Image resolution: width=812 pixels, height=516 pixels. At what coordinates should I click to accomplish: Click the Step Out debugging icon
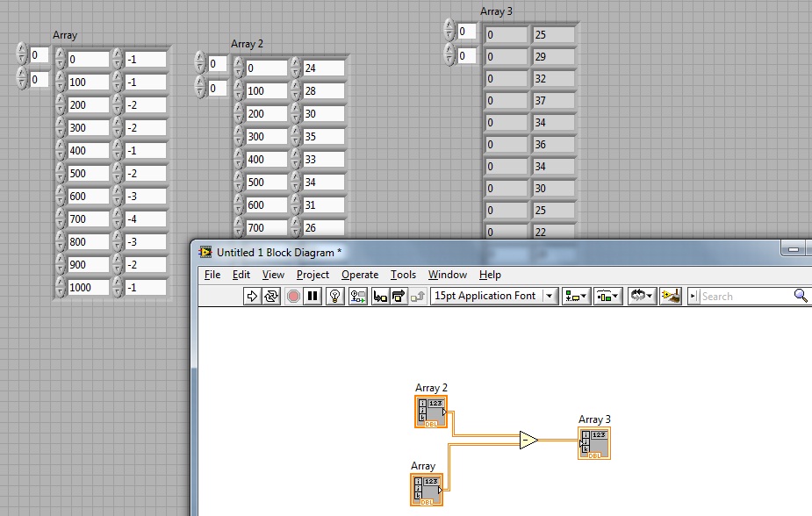tap(417, 296)
